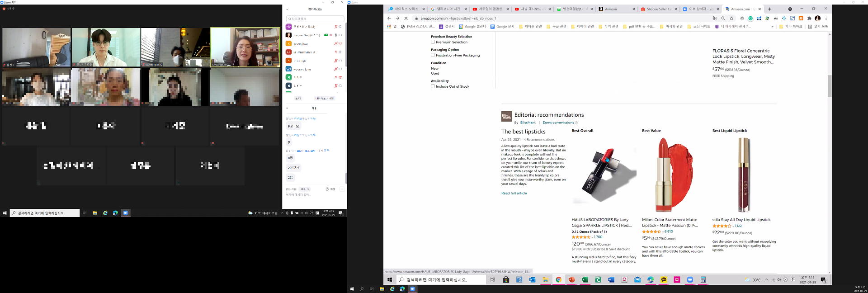Open the 기타 북마크 folder
Image resolution: width=868 pixels, height=293 pixels.
pos(790,26)
